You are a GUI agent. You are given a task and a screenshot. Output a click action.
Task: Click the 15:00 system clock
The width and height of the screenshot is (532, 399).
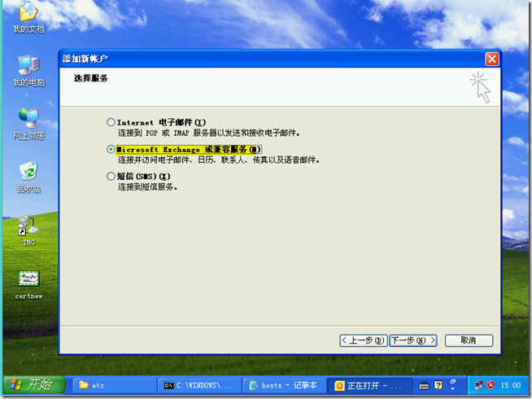point(511,385)
